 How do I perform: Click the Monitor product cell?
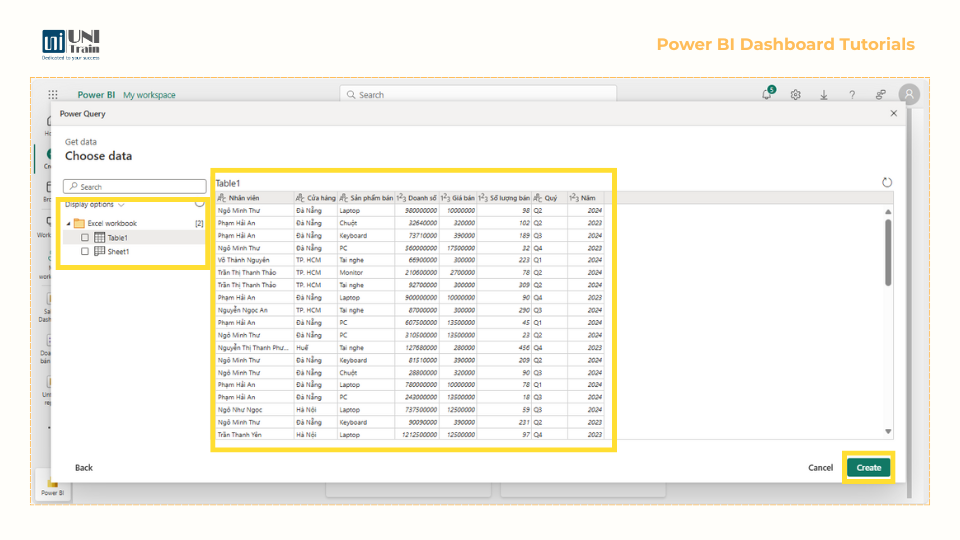tap(367, 272)
